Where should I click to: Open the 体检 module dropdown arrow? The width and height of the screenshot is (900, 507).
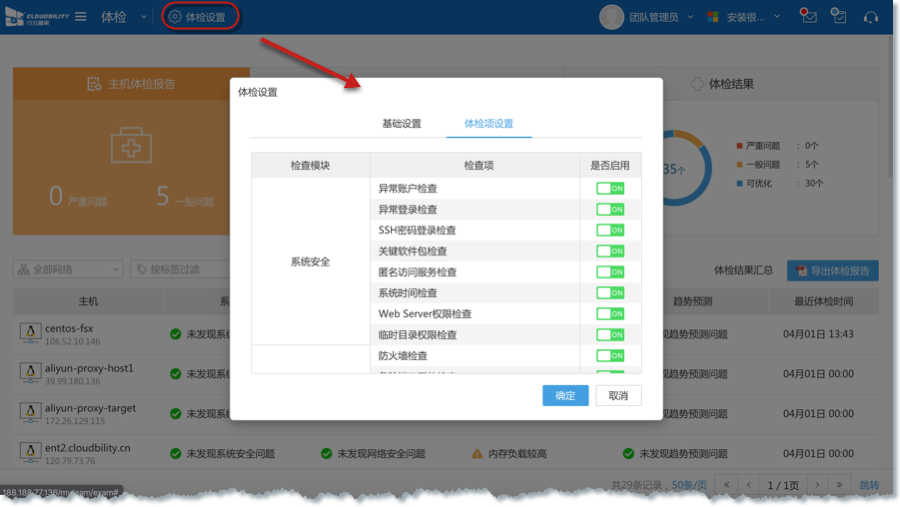coord(143,17)
